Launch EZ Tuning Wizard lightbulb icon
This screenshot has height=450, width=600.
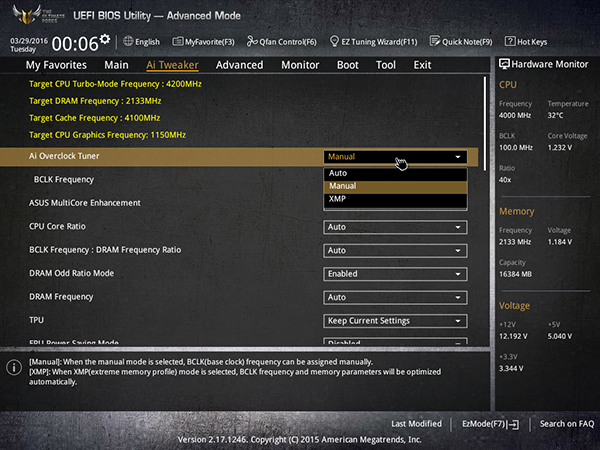point(334,41)
